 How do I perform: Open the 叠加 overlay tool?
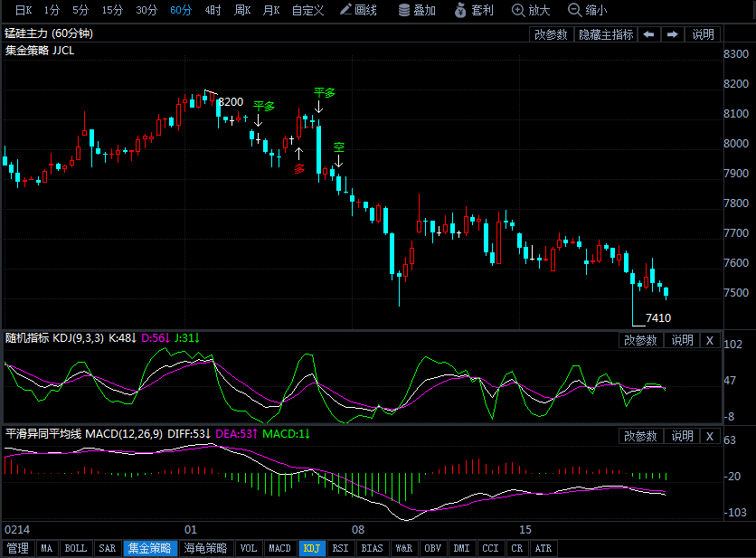tap(417, 10)
